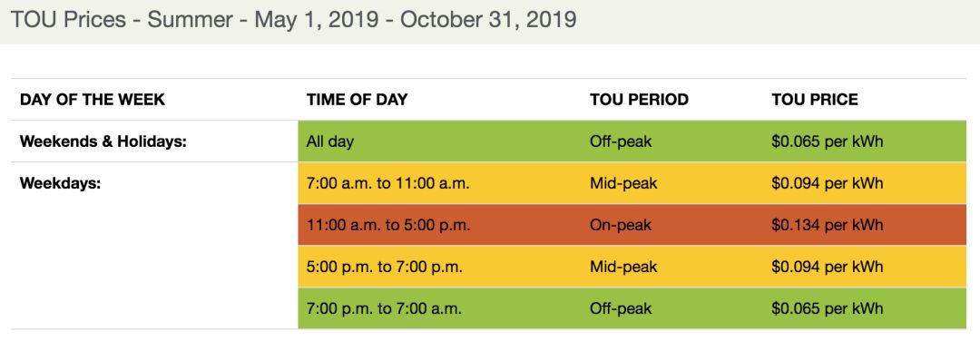This screenshot has height=341, width=980.
Task: Click the 5:00 p.m. to 7:00 p.m. cell
Action: [x=385, y=267]
